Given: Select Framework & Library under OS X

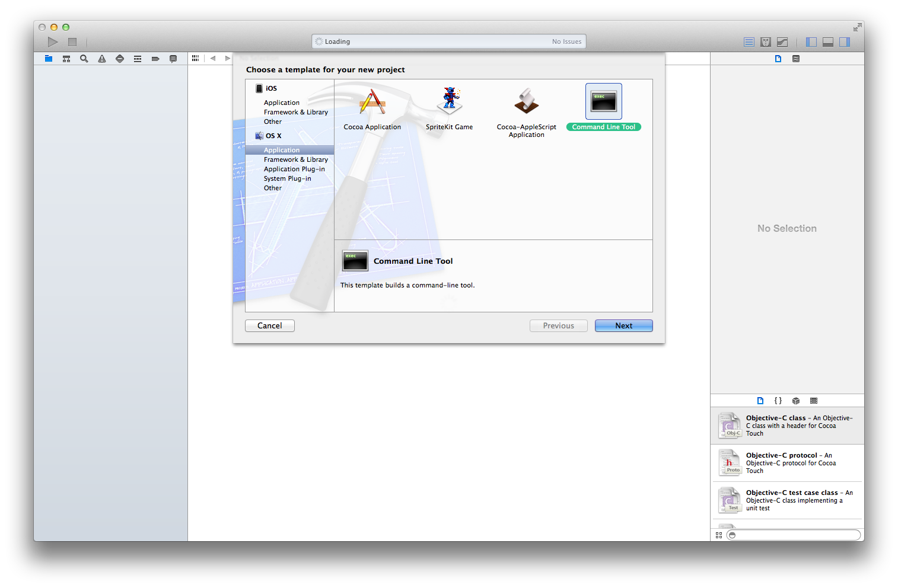Looking at the screenshot, I should click(296, 159).
